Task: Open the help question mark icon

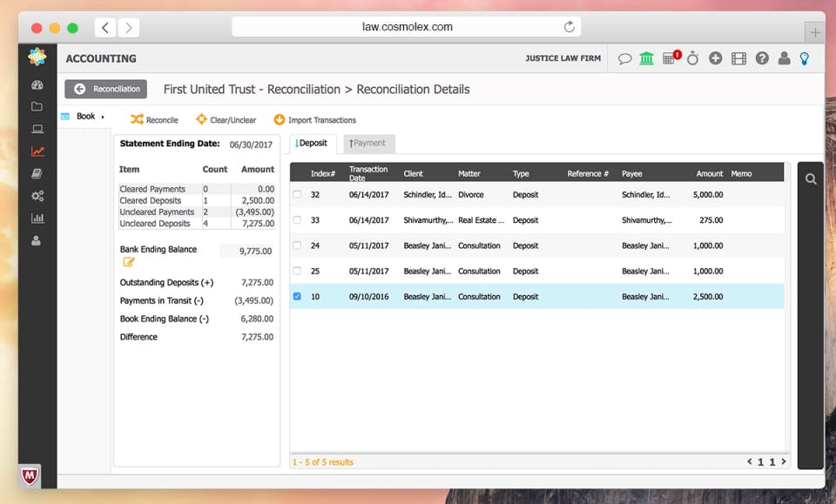Action: (x=762, y=58)
